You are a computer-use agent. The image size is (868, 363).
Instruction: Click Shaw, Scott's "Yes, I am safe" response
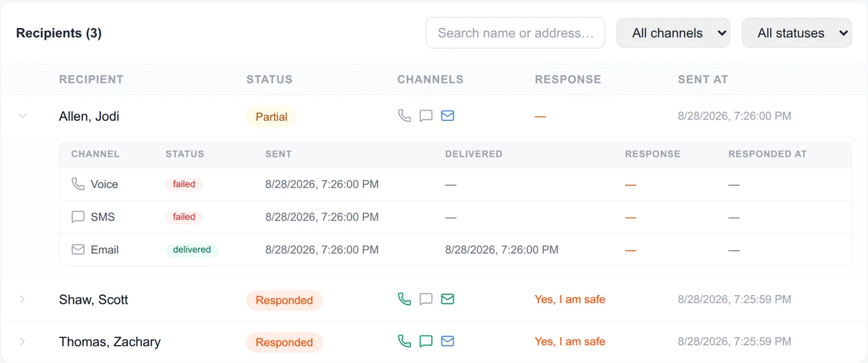click(x=570, y=299)
